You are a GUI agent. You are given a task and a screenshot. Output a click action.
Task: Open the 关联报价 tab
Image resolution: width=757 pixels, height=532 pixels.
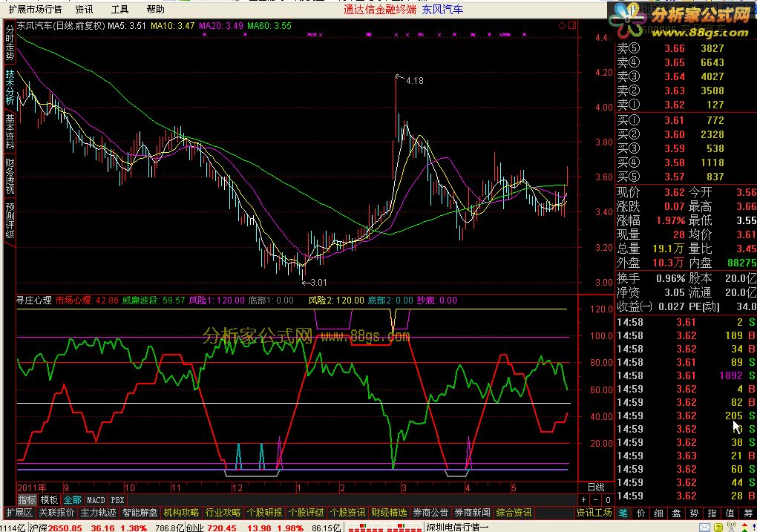(56, 513)
